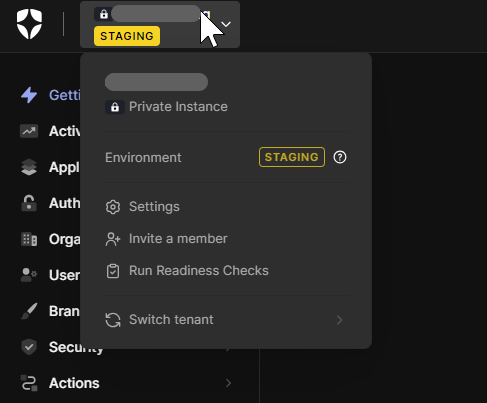The width and height of the screenshot is (487, 403).
Task: Click the yellow STAGING tag in header
Action: coord(127,36)
